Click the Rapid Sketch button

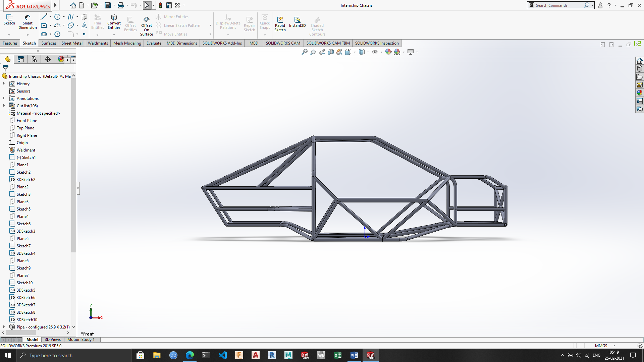[280, 23]
